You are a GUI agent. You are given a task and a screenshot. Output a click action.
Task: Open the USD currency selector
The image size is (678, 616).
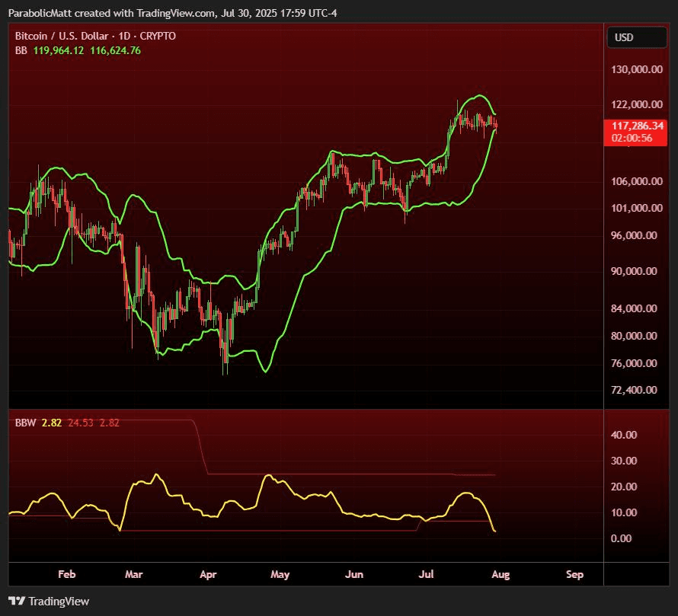637,37
